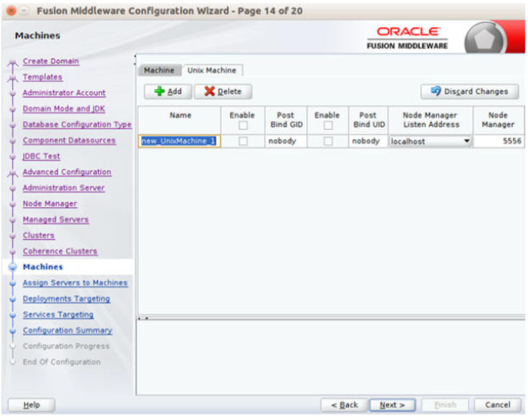The height and width of the screenshot is (420, 528).
Task: Click the Post Bind UID nobody cell
Action: [369, 141]
